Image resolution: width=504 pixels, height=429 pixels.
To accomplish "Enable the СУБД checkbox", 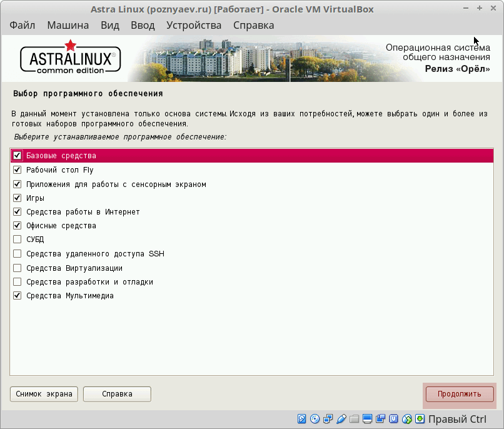I will pyautogui.click(x=18, y=240).
